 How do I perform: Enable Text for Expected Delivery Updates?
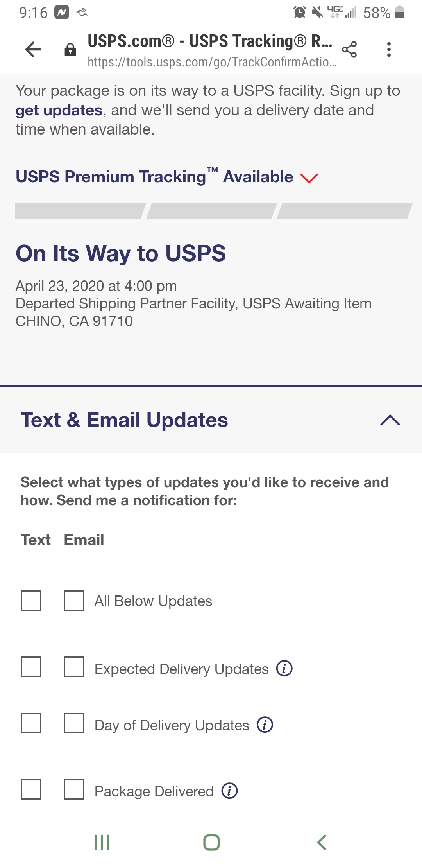[31, 667]
